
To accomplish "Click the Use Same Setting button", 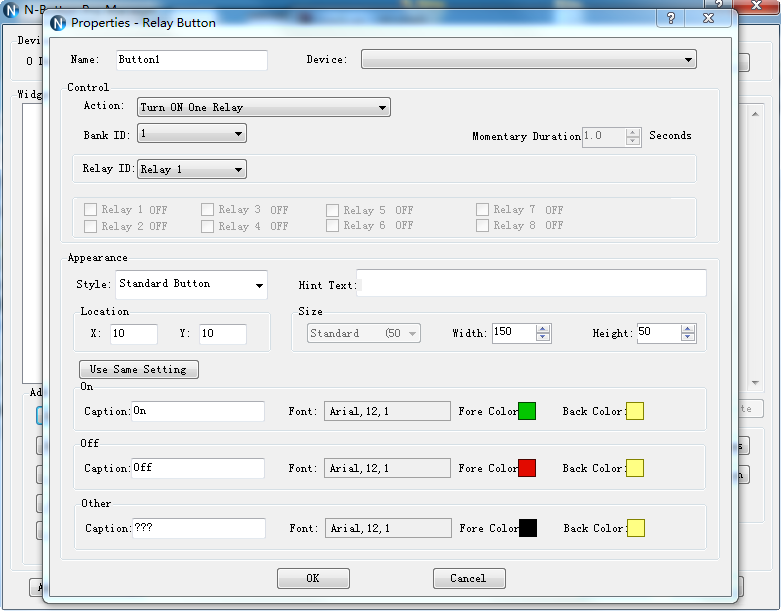I will click(139, 369).
